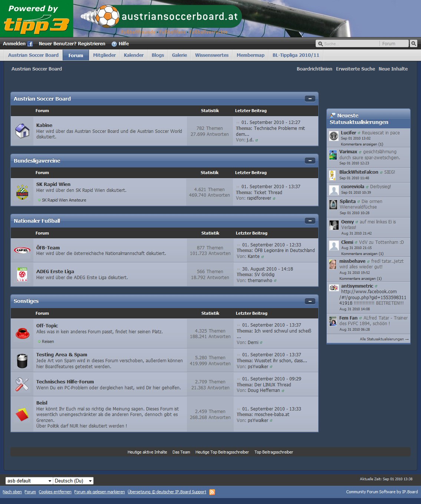Open BlackWhiteFalcon's avatar thumbnail

tap(333, 175)
